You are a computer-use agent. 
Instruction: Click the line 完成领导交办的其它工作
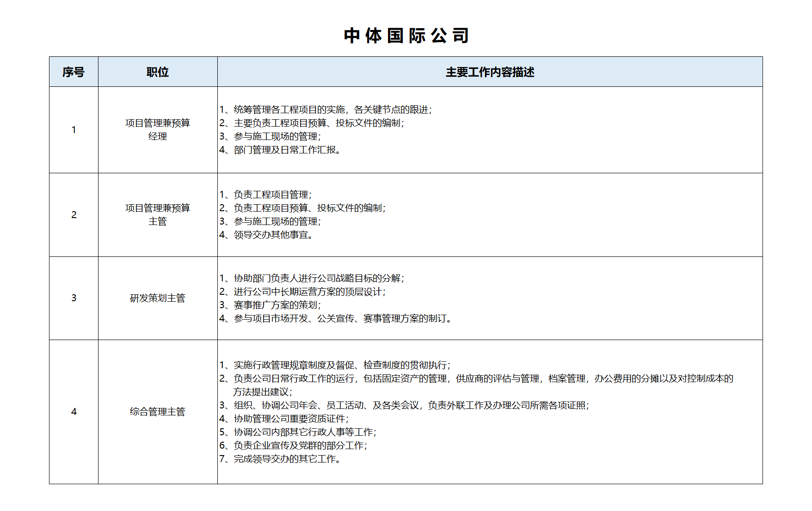click(281, 459)
